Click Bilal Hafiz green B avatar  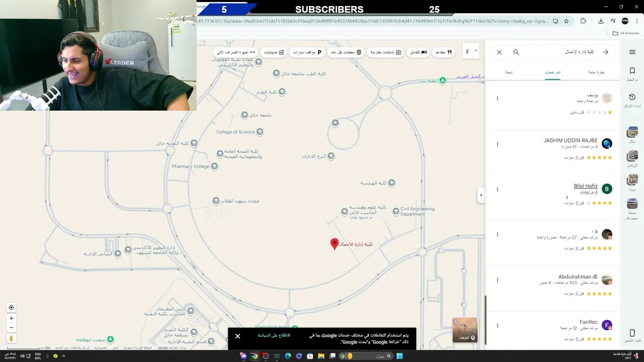[607, 189]
